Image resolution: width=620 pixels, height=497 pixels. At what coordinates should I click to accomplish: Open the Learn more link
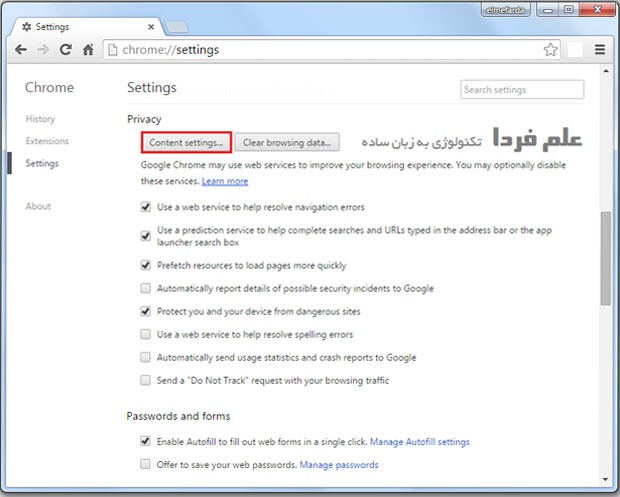(x=225, y=181)
